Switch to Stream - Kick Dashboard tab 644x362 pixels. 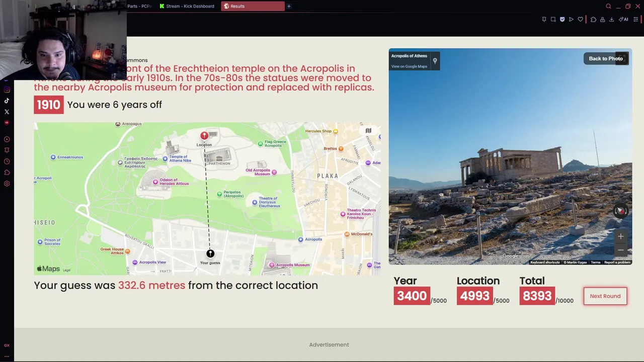point(187,6)
